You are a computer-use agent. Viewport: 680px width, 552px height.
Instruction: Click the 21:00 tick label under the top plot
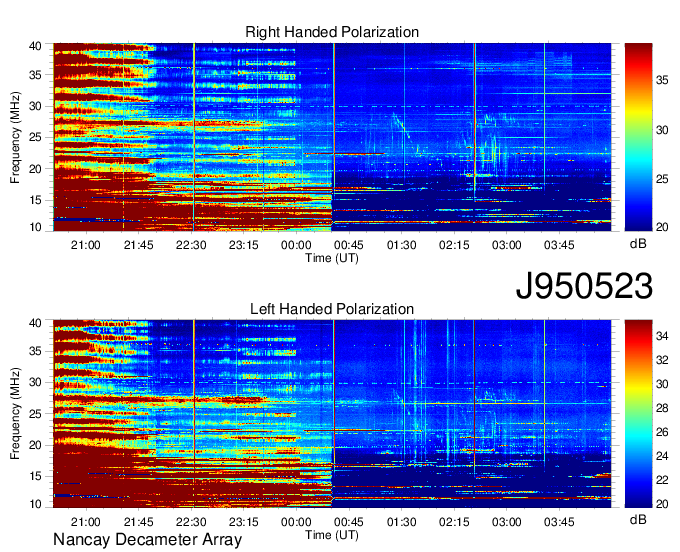pos(85,245)
